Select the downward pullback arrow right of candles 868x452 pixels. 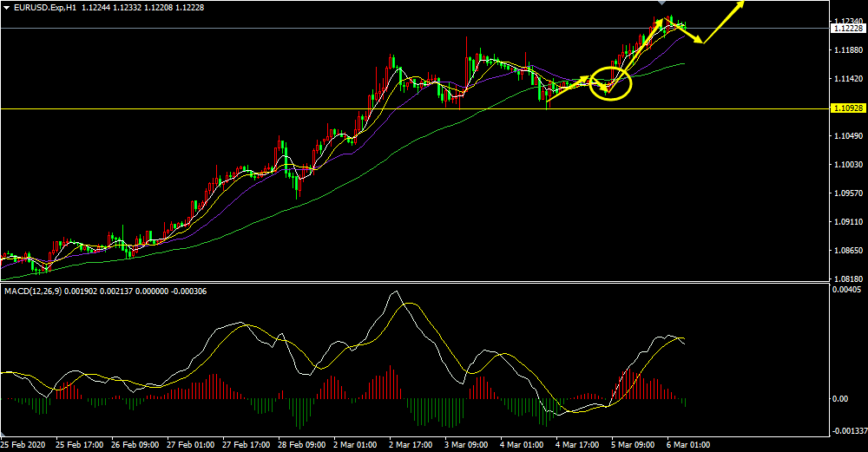click(692, 33)
